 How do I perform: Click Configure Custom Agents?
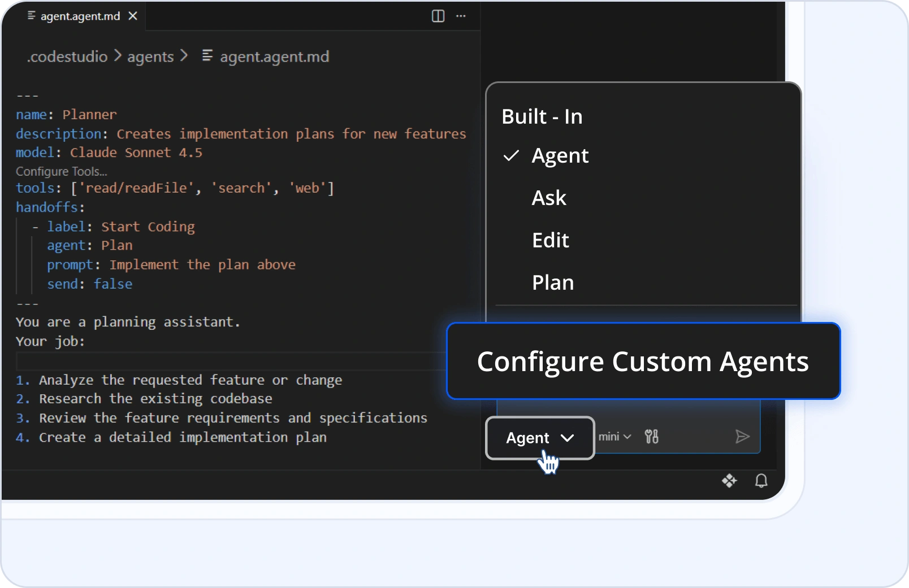[643, 361]
